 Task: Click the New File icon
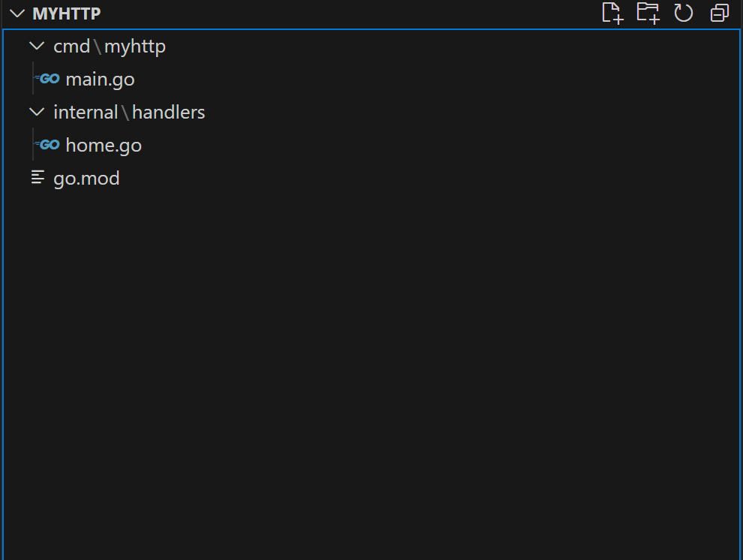click(x=612, y=13)
